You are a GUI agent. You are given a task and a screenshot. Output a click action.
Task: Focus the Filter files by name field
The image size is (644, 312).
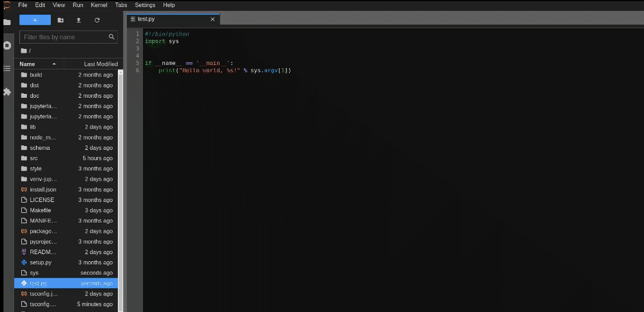point(69,37)
